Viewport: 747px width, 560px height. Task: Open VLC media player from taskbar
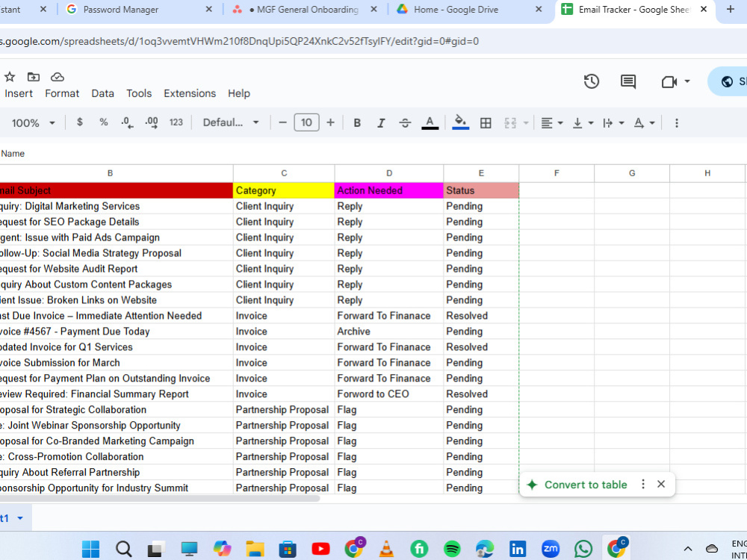click(x=386, y=549)
